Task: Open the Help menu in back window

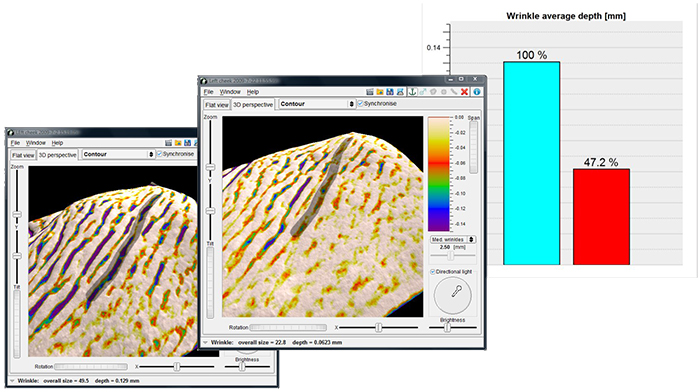Action: [57, 143]
